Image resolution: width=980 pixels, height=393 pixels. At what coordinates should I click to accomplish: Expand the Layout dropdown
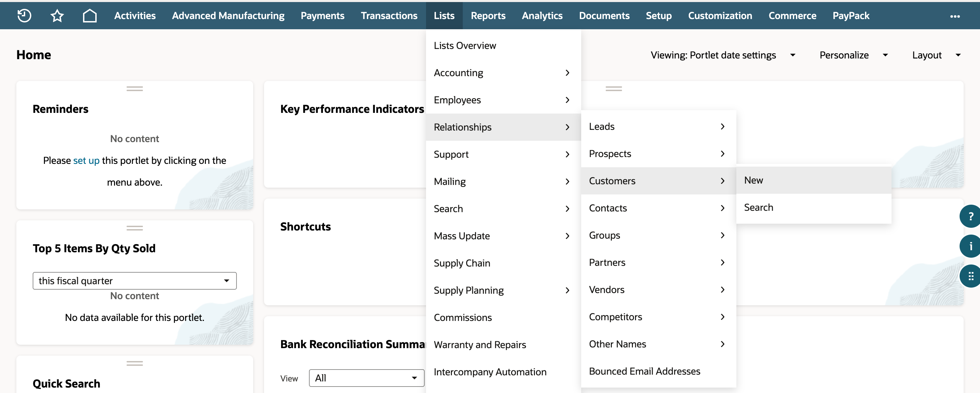tap(936, 55)
